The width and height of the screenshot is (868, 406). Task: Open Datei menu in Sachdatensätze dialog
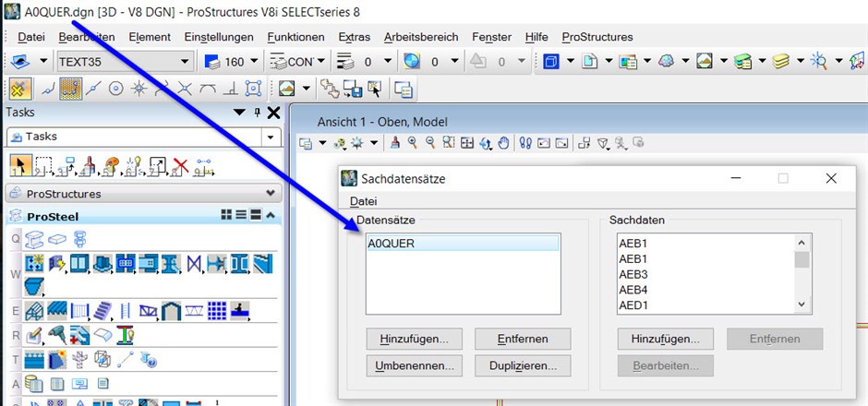(363, 201)
